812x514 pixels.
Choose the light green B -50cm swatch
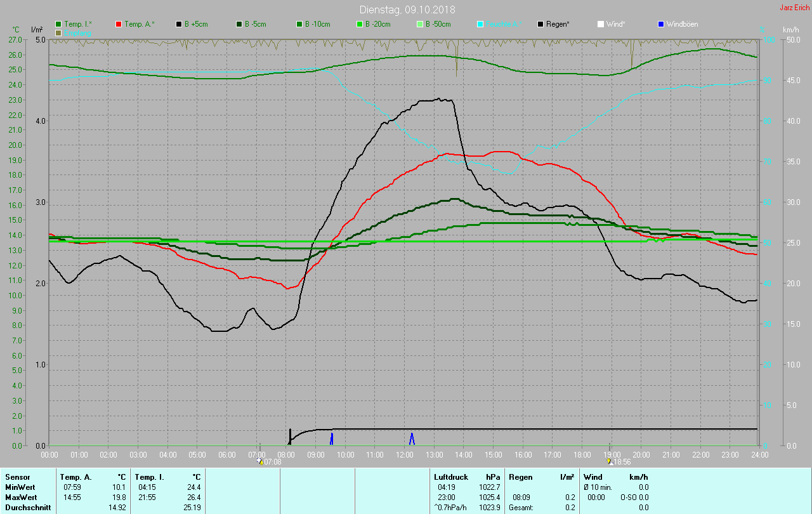(419, 24)
